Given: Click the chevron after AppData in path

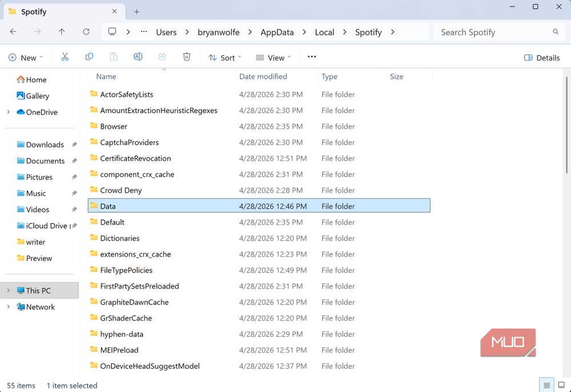Looking at the screenshot, I should pos(304,32).
